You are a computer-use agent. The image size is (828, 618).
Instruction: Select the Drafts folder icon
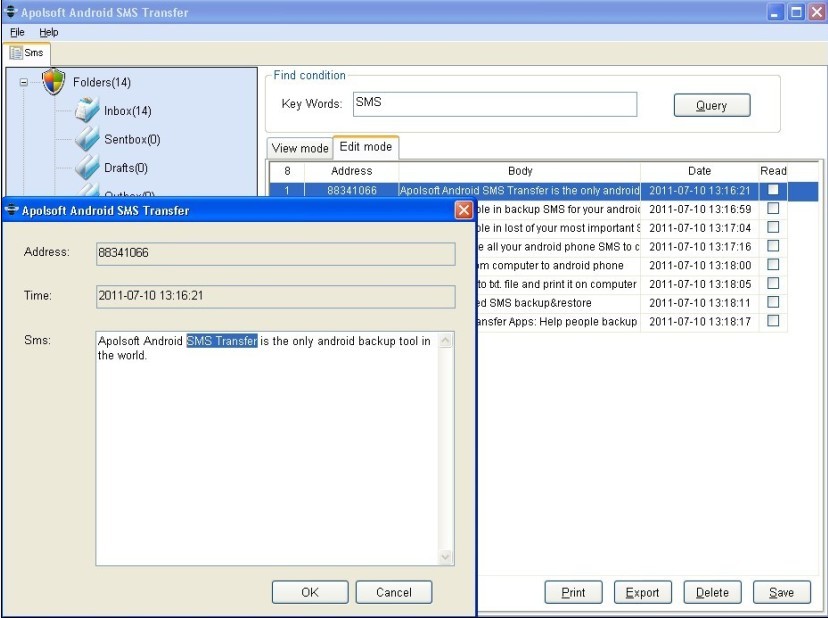(87, 168)
